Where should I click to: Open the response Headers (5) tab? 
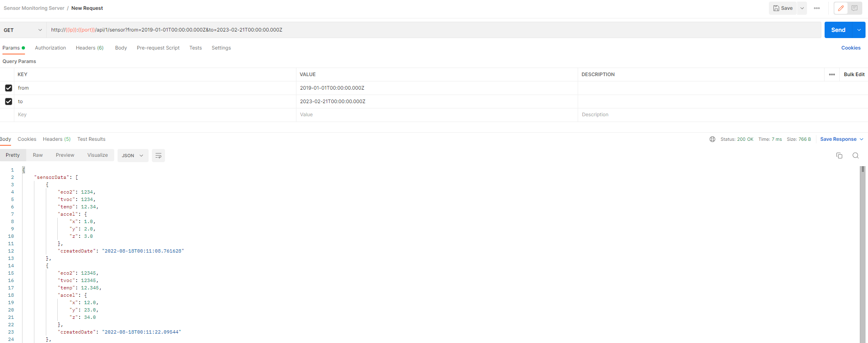click(57, 139)
